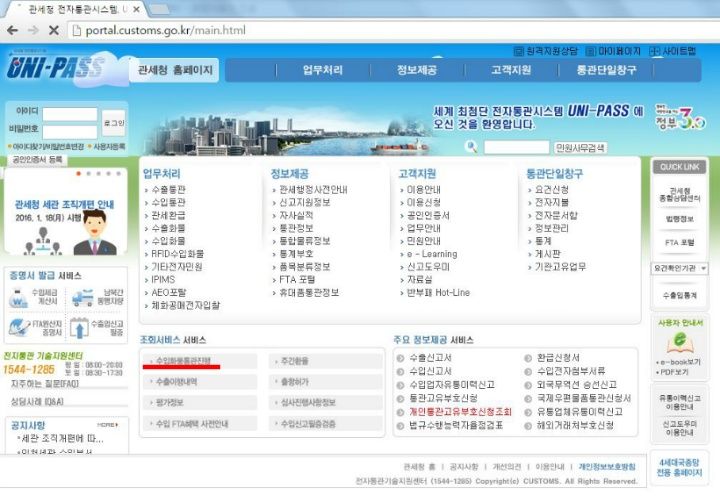Open 정보제공 in the top navigation bar
Screen dimensions: 720x503
[416, 70]
